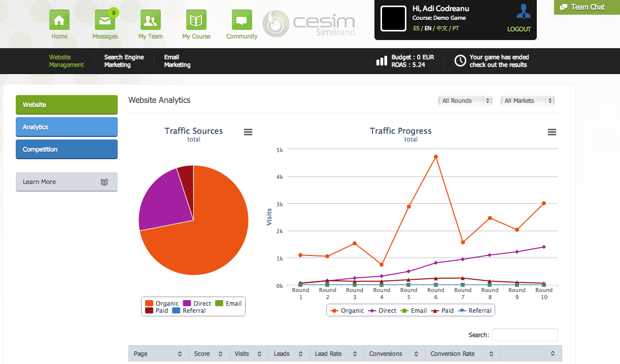Expand the All Rounds dropdown

pyautogui.click(x=465, y=101)
